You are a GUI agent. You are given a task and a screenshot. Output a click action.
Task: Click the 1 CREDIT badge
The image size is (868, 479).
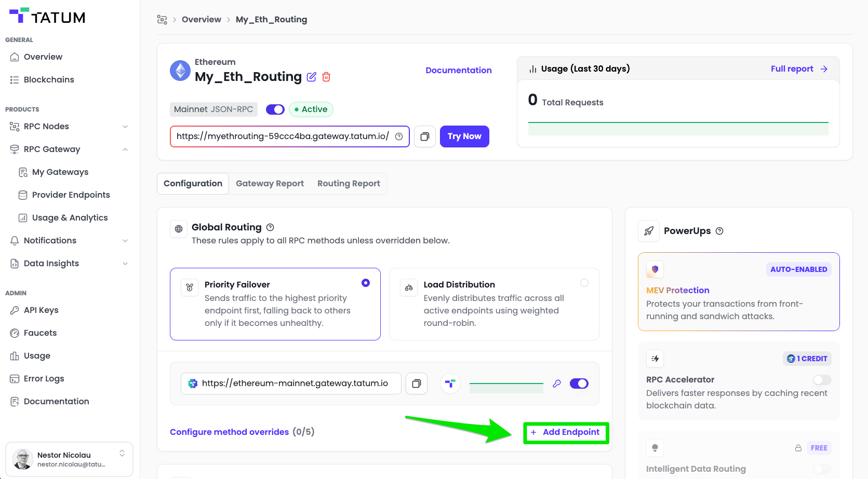(807, 359)
